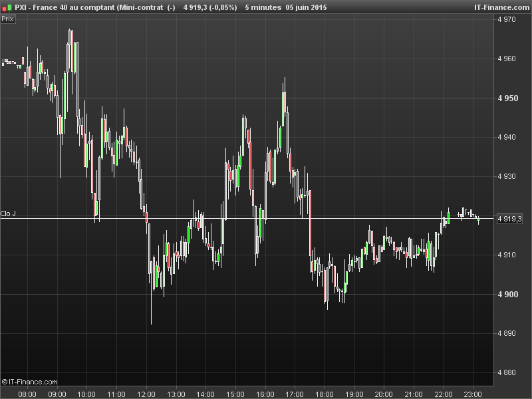Click the 17:00 time axis label
532x399 pixels.
click(x=295, y=394)
